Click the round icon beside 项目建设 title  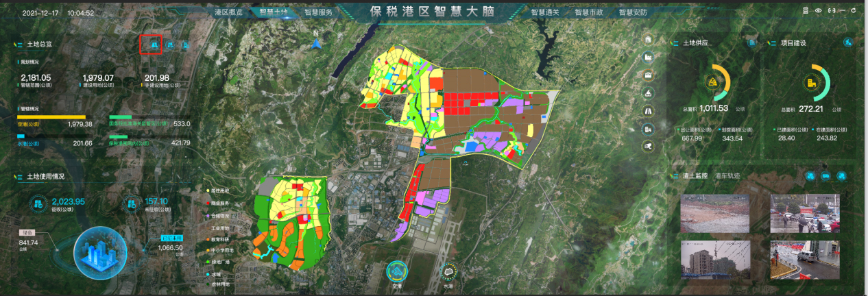pos(848,42)
